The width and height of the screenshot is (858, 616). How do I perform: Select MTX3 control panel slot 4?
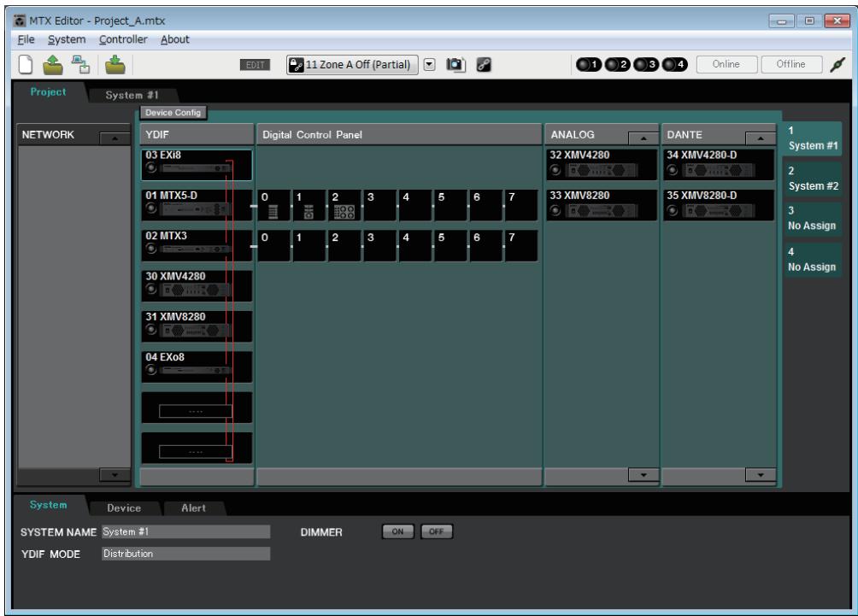click(414, 245)
